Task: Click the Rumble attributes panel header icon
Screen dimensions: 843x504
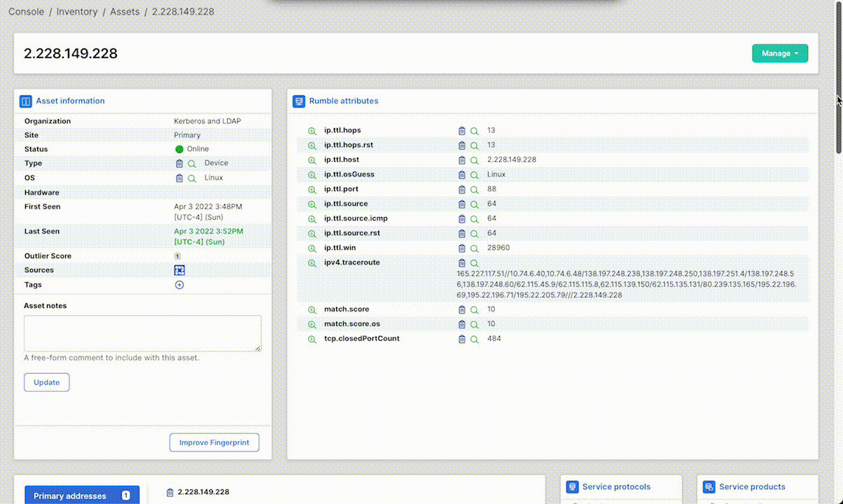Action: click(299, 100)
